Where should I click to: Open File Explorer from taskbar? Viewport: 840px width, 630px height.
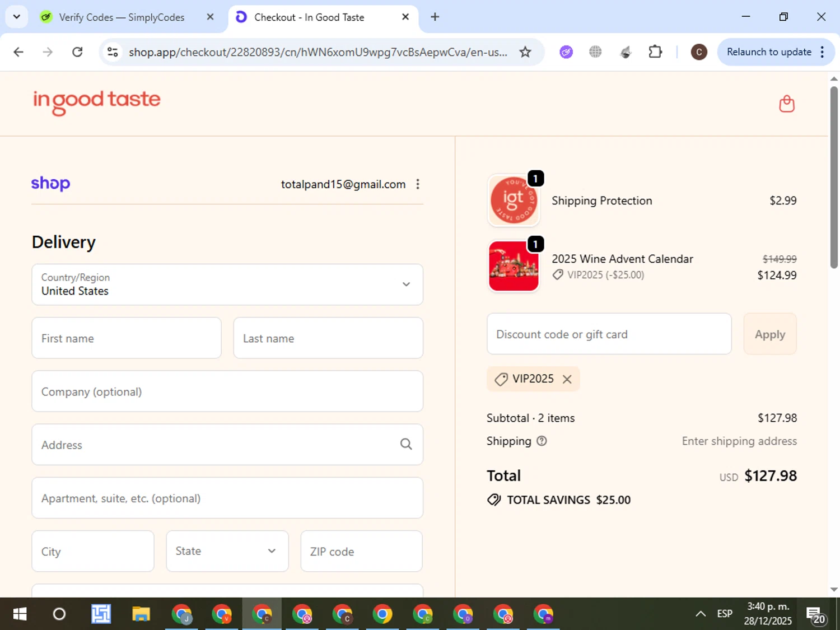(141, 614)
